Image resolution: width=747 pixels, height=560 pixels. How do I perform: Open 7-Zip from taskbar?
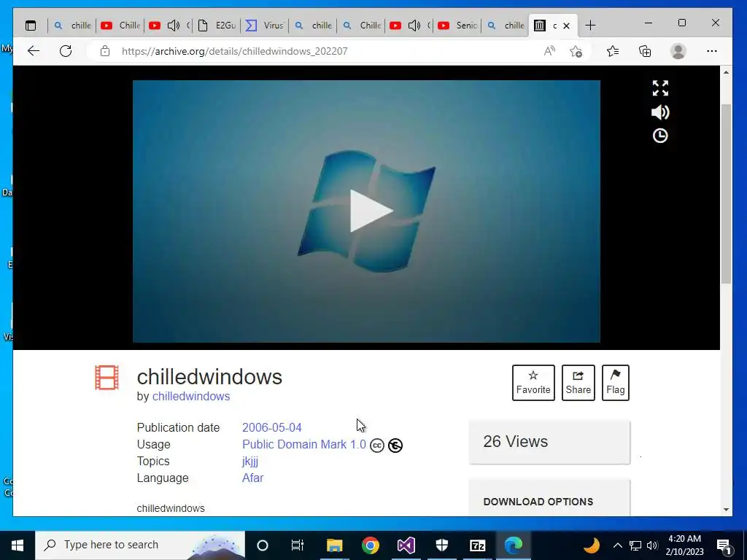pyautogui.click(x=477, y=545)
